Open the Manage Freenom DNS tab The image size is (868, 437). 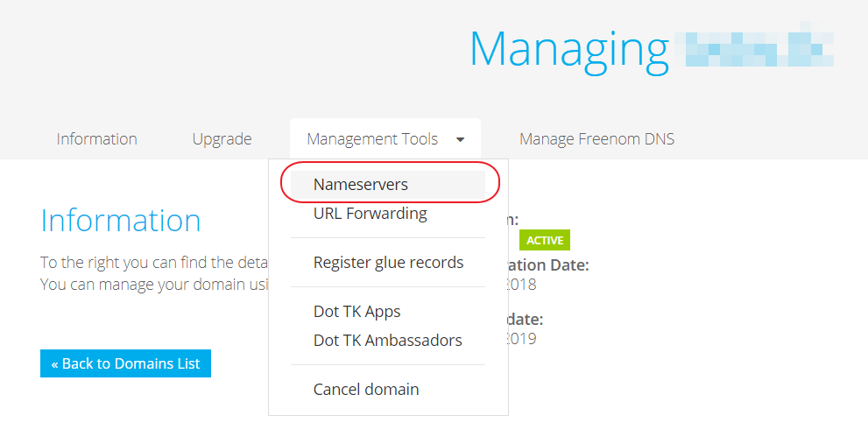point(596,139)
